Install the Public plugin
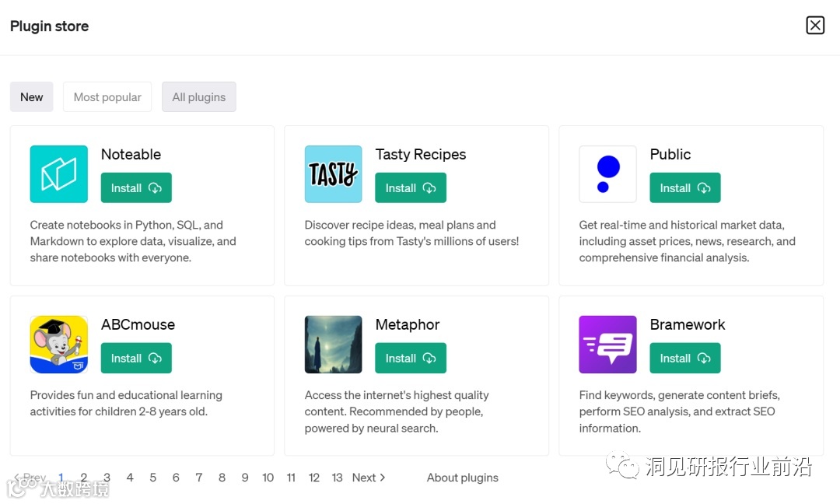This screenshot has height=504, width=840. point(685,188)
